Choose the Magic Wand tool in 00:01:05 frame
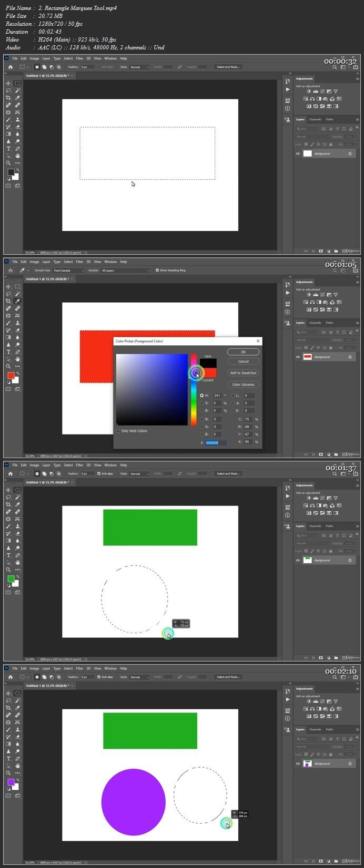The height and width of the screenshot is (868, 364). (x=17, y=294)
